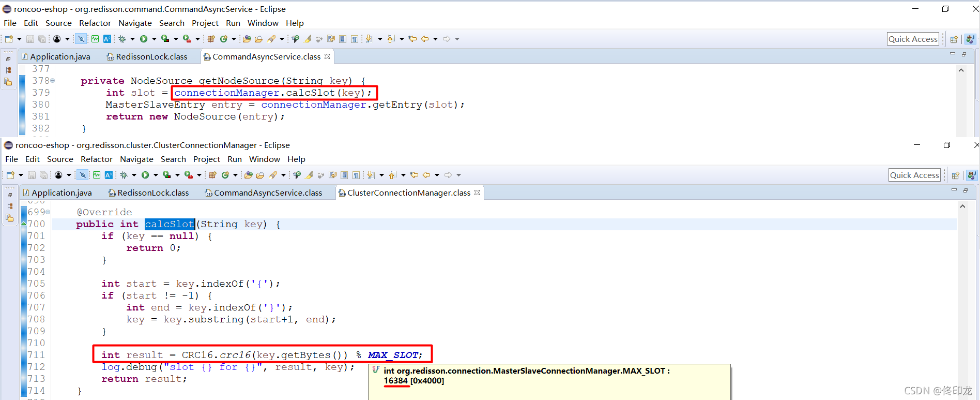
Task: Open Help menu in CommandAsyncService window
Action: click(x=295, y=23)
